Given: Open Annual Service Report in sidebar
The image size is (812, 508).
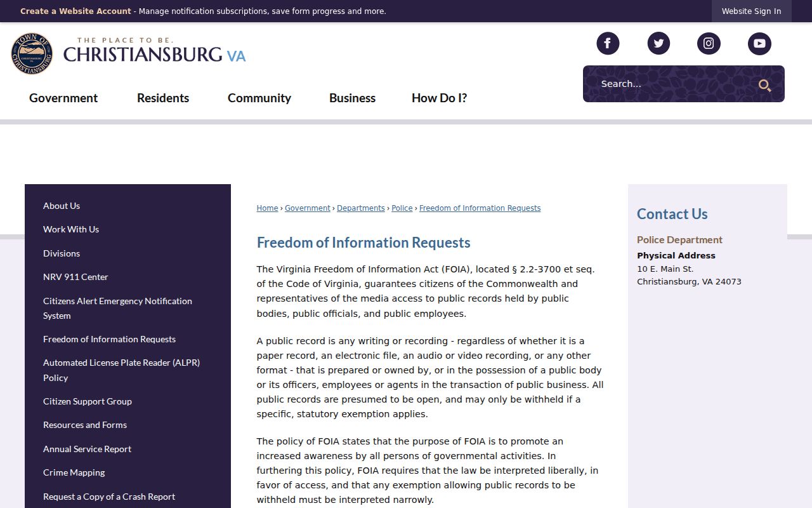Looking at the screenshot, I should point(87,449).
